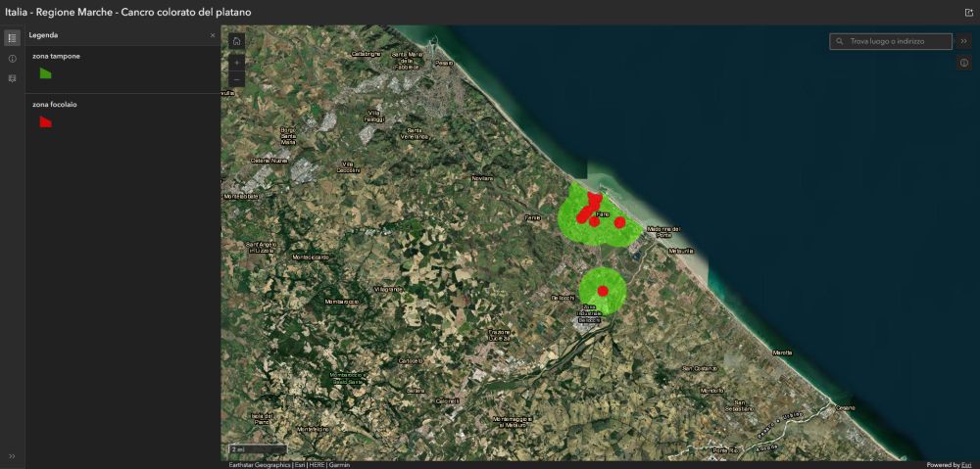Click the 'Ponte Rio' map label

coord(725,451)
